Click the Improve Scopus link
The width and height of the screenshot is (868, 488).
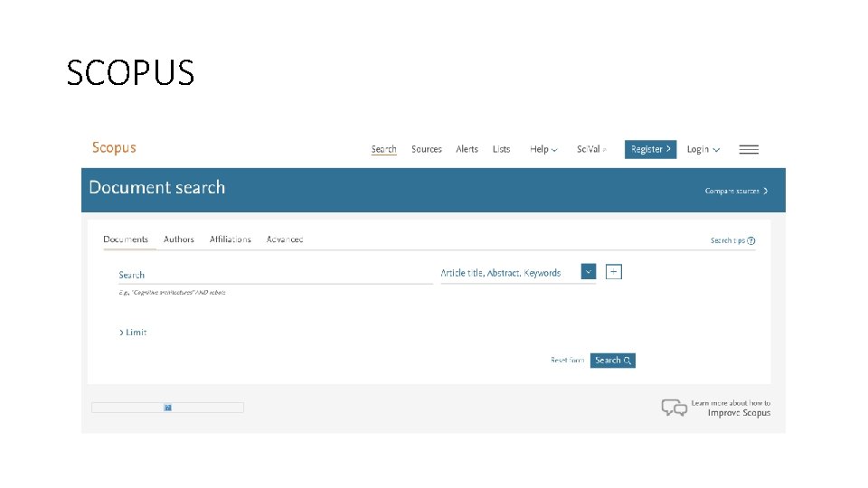[739, 413]
